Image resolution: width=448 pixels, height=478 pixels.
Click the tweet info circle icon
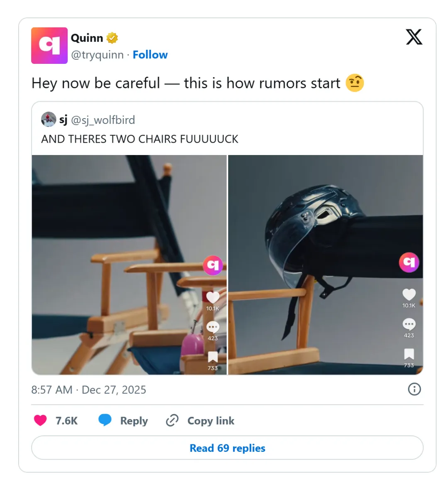tap(414, 389)
